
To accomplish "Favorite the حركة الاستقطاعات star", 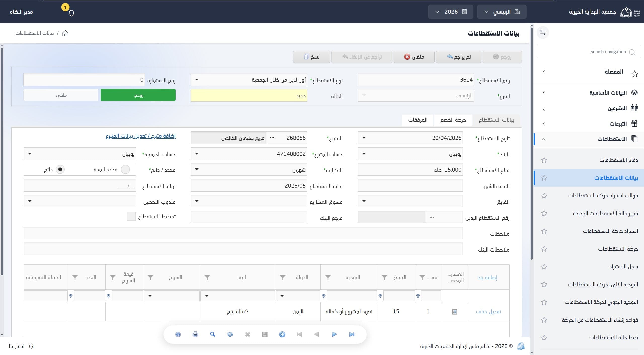I will pos(544,249).
